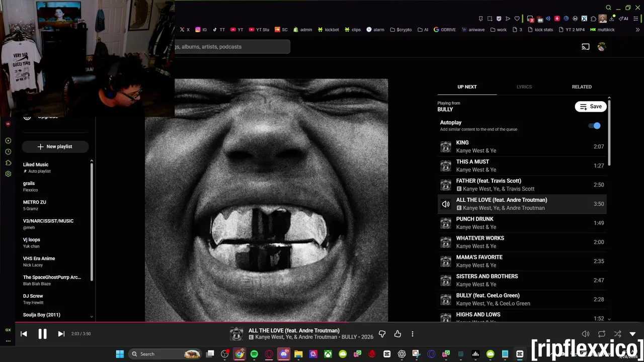Viewport: 644px width, 362px height.
Task: Click the large BULLY album artwork
Action: coord(266,200)
